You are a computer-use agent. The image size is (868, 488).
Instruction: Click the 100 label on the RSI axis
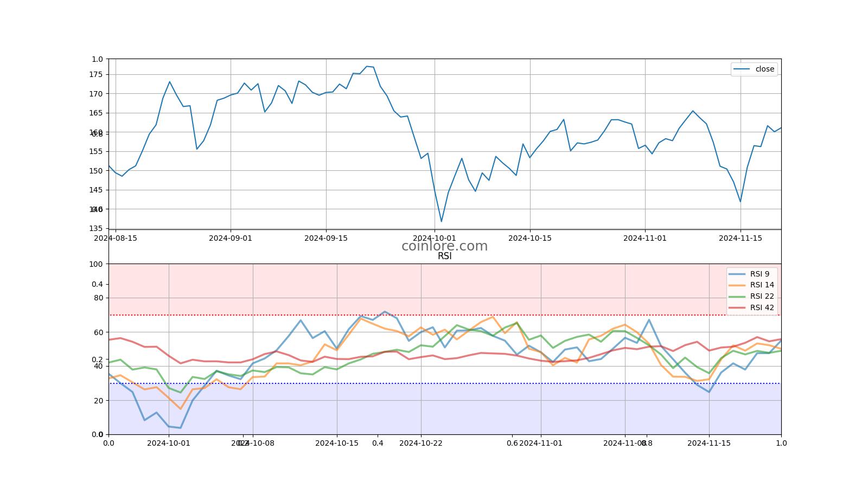tap(96, 264)
